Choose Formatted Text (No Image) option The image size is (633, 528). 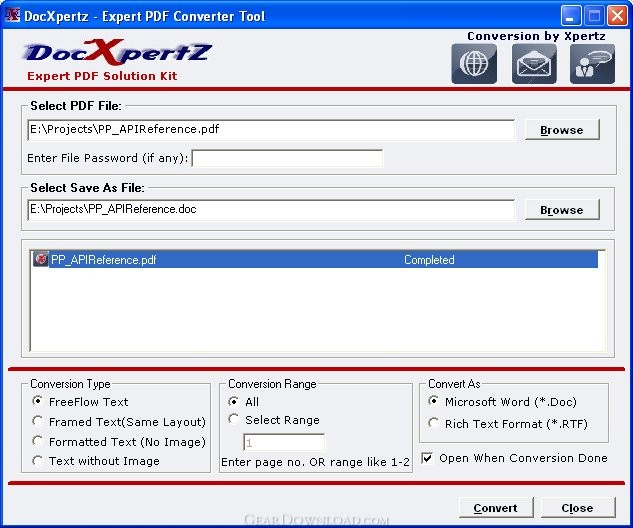click(x=38, y=442)
